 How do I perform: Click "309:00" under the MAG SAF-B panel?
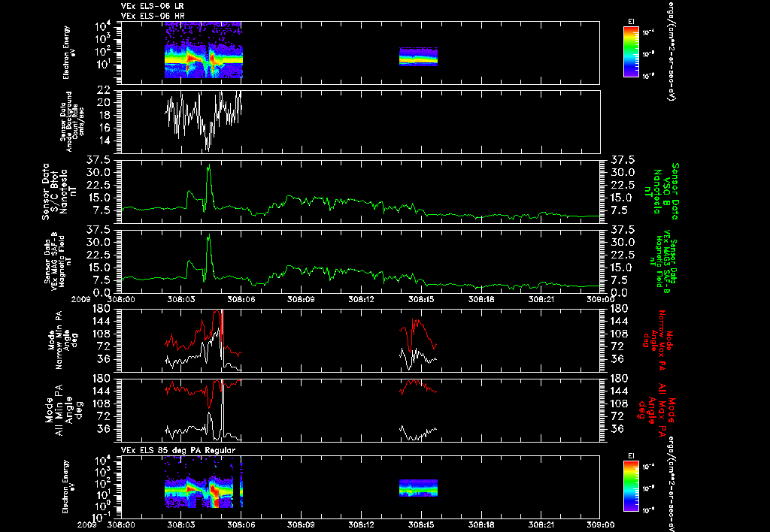pyautogui.click(x=600, y=299)
